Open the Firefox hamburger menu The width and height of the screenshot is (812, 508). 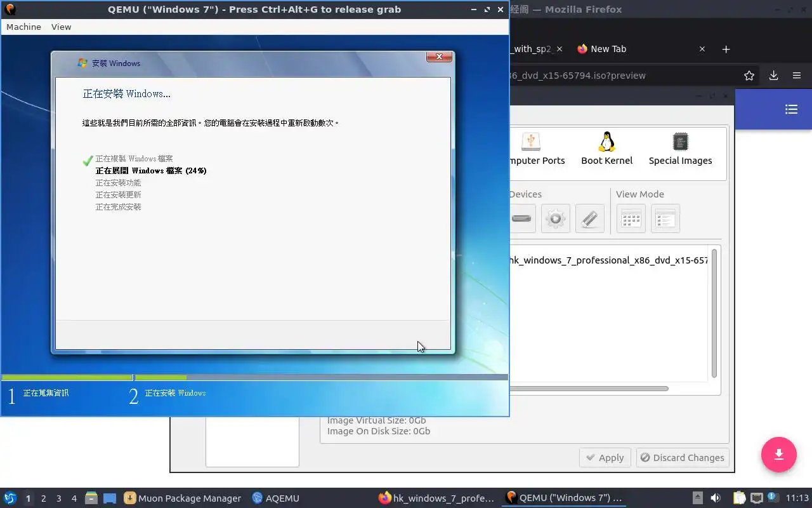797,76
